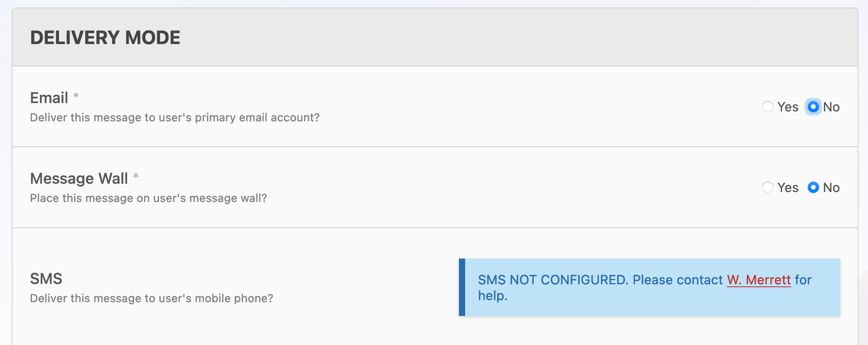The image size is (868, 345).
Task: Click the Yes text label in Email row
Action: coord(788,107)
